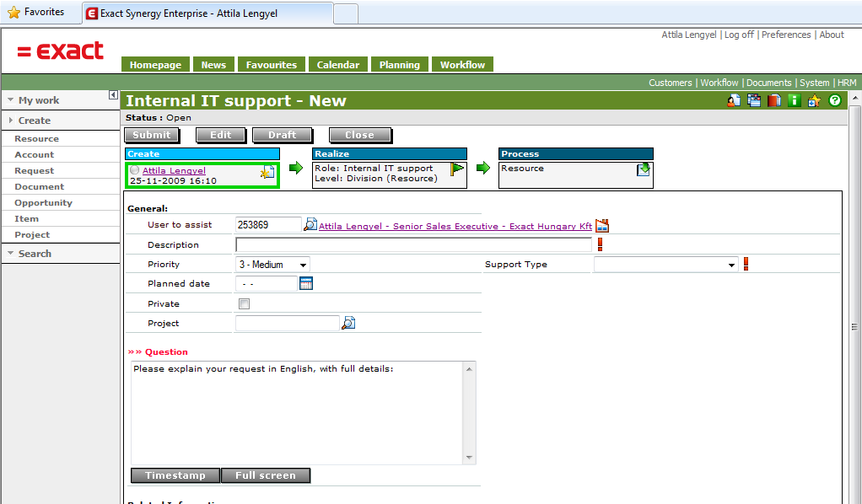
Task: Collapse the sidebar with the arrow toggle
Action: coord(113,95)
